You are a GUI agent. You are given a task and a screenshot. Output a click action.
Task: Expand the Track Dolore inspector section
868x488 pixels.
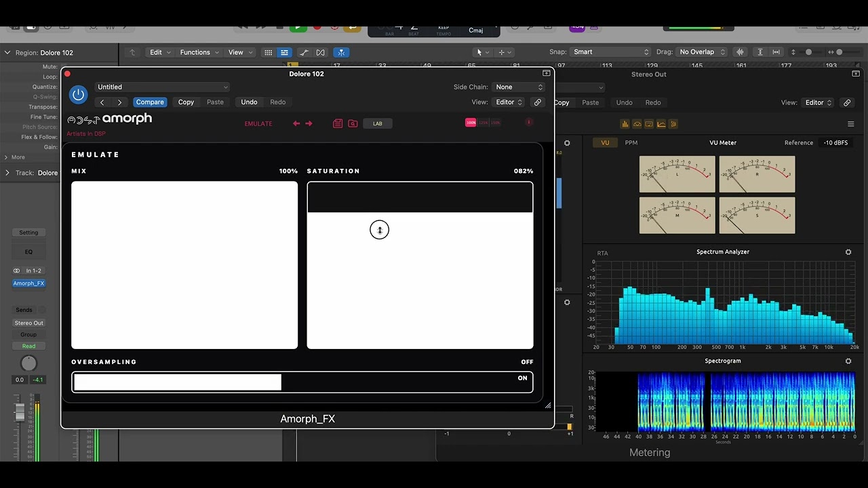[7, 173]
